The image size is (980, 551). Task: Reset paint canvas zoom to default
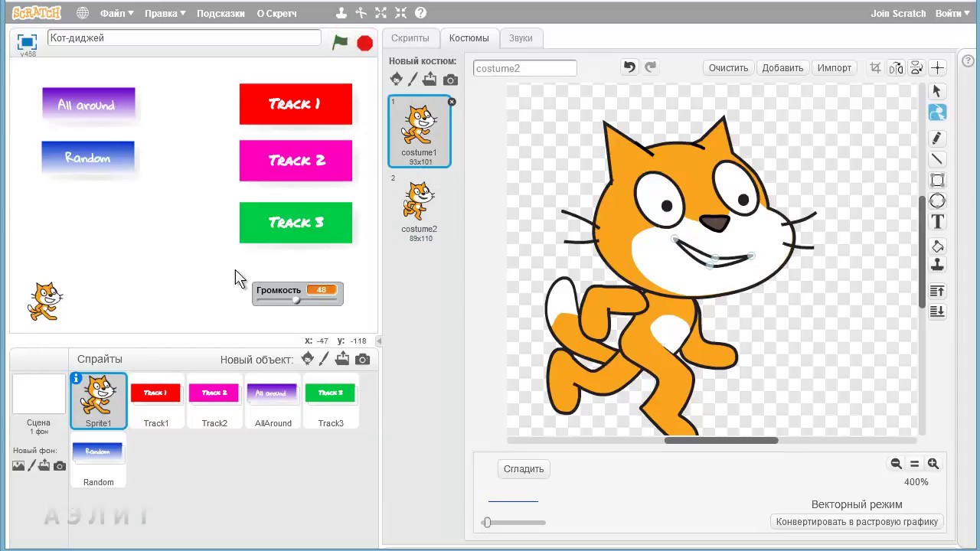click(x=914, y=464)
